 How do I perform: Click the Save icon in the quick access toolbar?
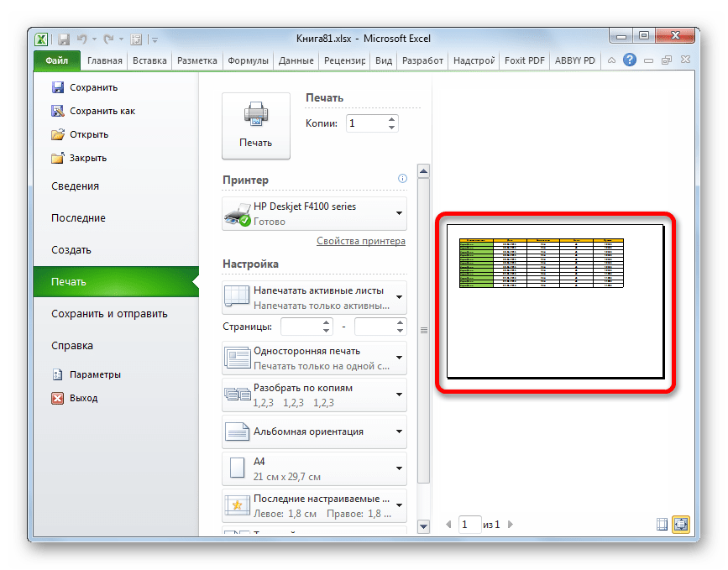coord(64,39)
